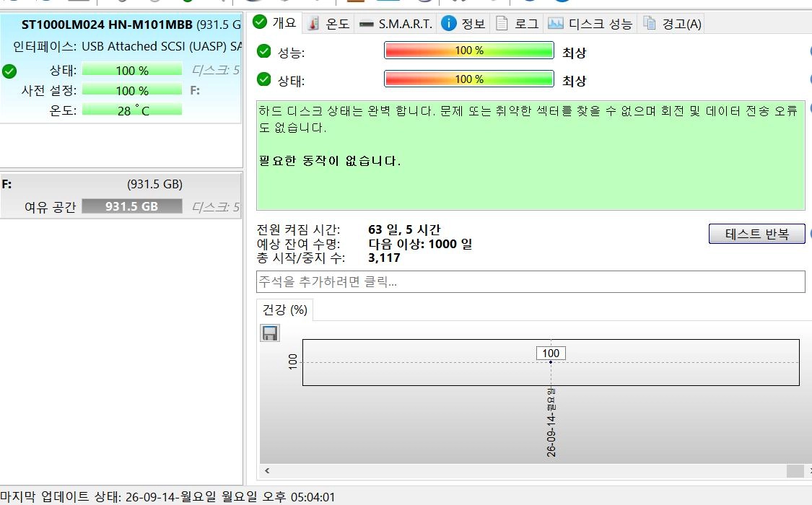Click the 26-09-14 date label under graph
The image size is (812, 505).
point(551,423)
